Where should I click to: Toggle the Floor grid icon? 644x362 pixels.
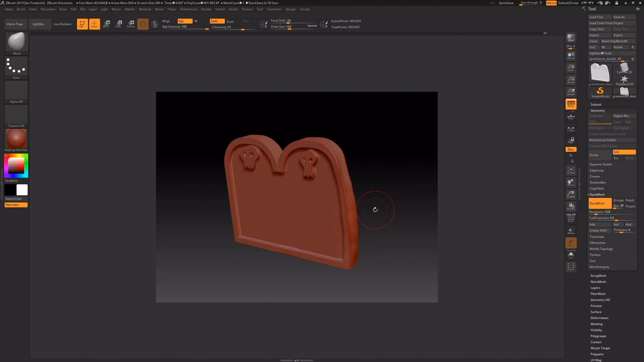571,117
